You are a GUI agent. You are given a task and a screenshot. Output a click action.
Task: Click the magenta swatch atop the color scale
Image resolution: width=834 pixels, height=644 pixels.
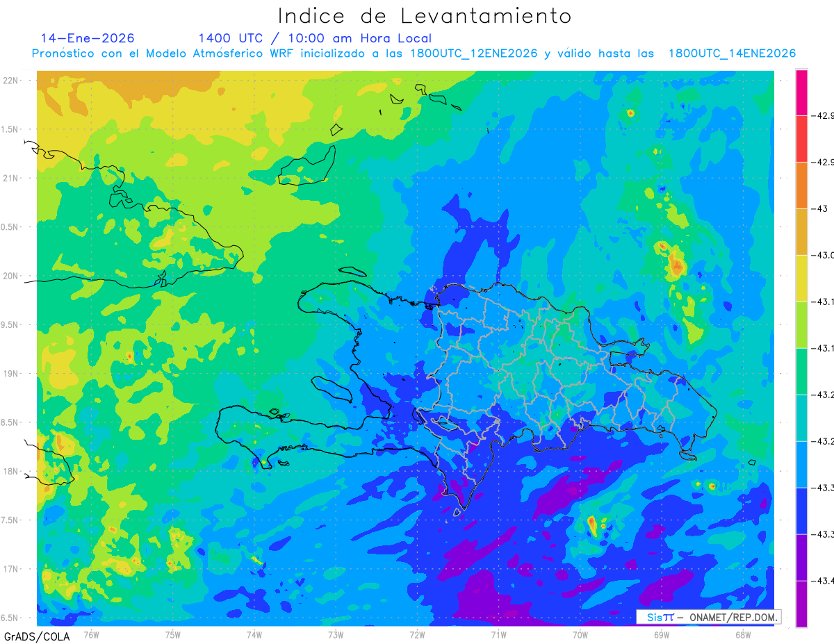click(801, 92)
